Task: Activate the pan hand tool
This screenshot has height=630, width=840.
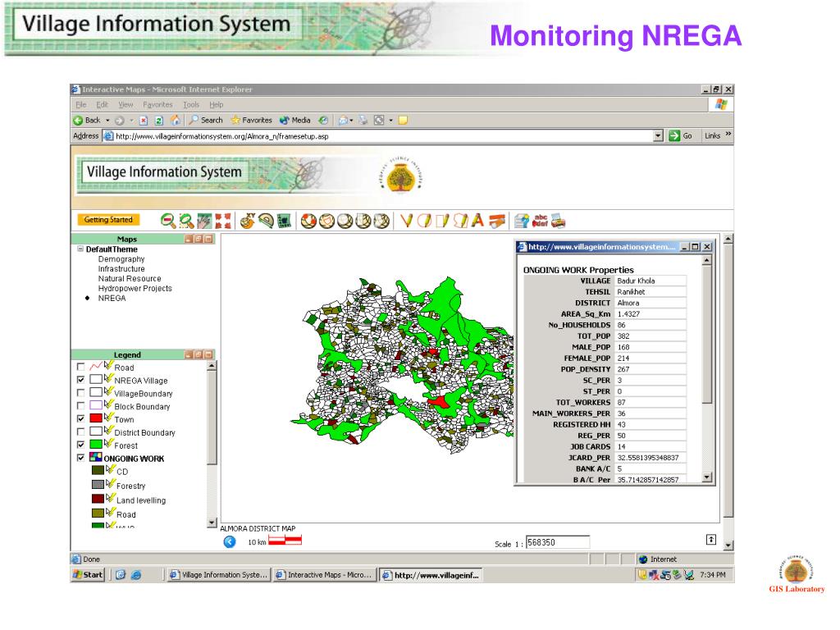Action: coord(204,221)
